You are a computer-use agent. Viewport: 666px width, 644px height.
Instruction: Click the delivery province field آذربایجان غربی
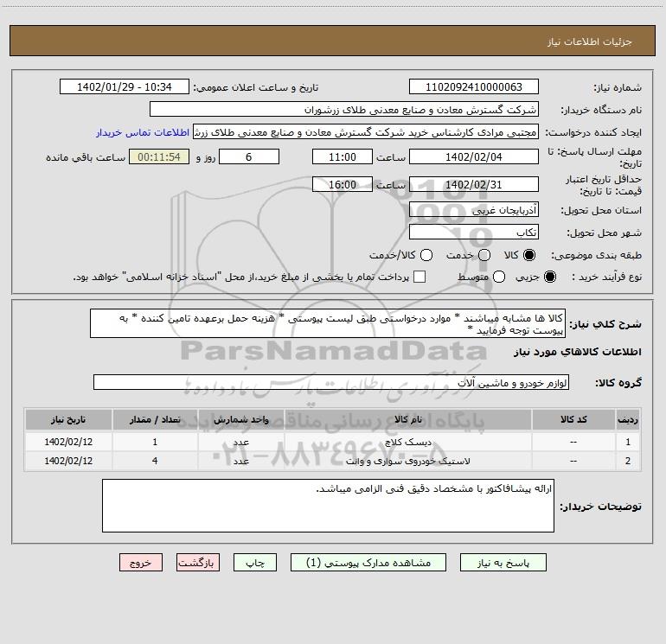pos(474,209)
